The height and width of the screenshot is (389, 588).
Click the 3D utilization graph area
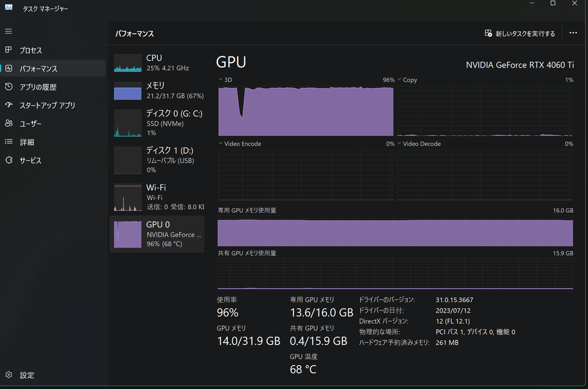click(x=306, y=110)
